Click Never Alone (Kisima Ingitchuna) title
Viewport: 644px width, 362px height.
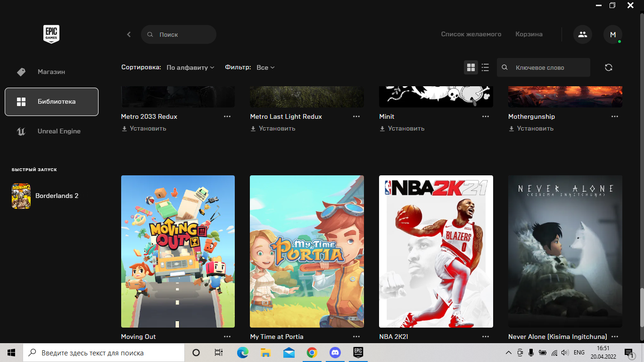click(557, 337)
